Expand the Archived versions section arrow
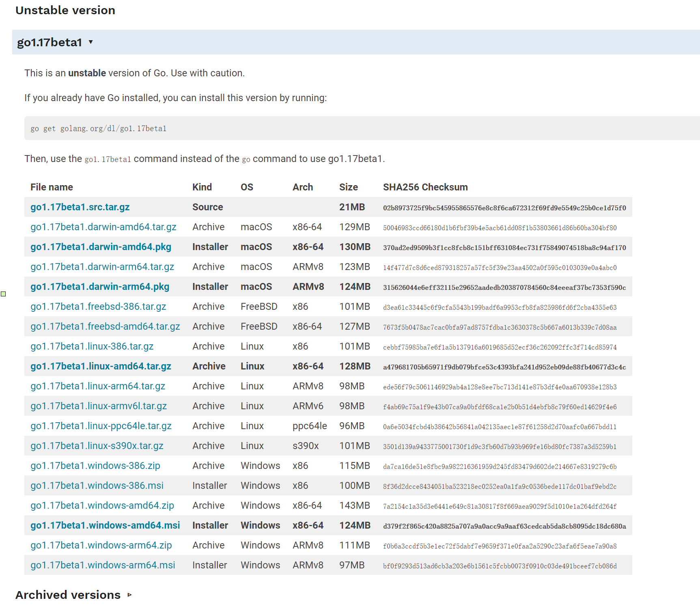Screen dimensions: 700x609 129,595
